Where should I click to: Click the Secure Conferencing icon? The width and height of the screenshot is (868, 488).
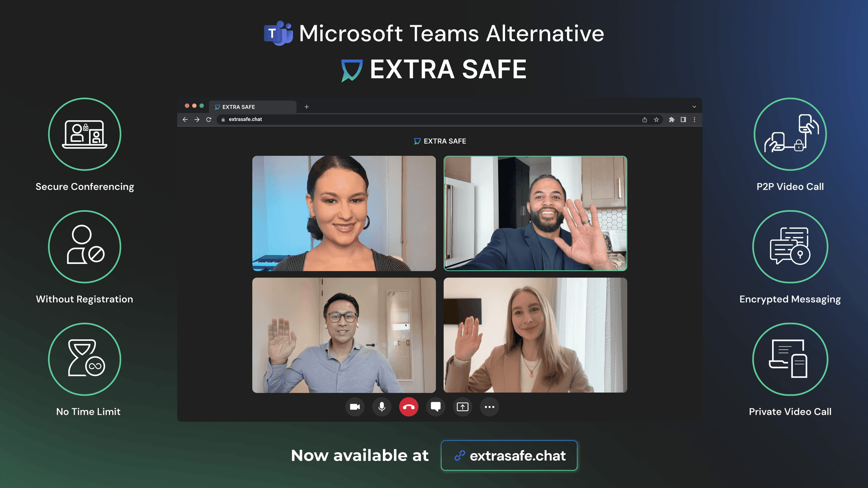(85, 134)
